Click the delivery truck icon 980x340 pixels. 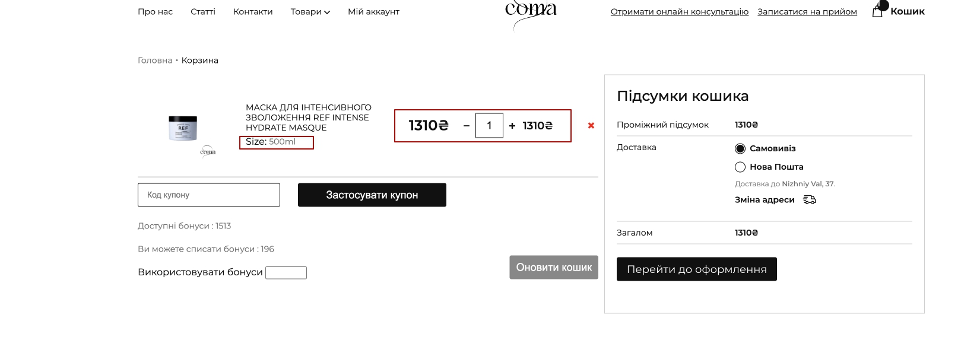810,200
